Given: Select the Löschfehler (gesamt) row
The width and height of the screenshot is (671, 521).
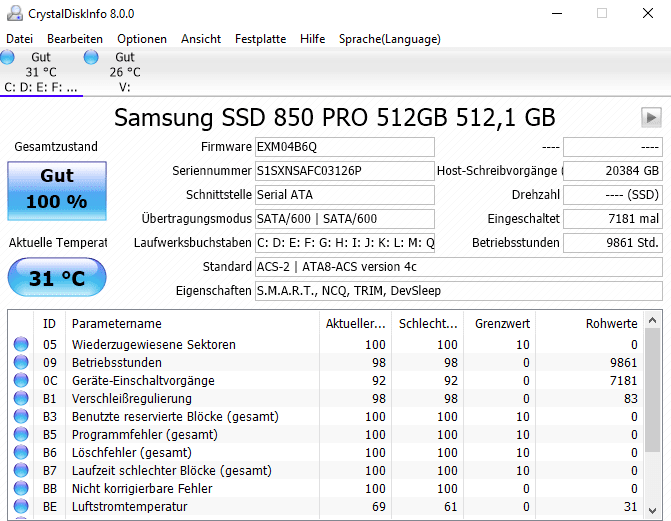Looking at the screenshot, I should point(326,452).
